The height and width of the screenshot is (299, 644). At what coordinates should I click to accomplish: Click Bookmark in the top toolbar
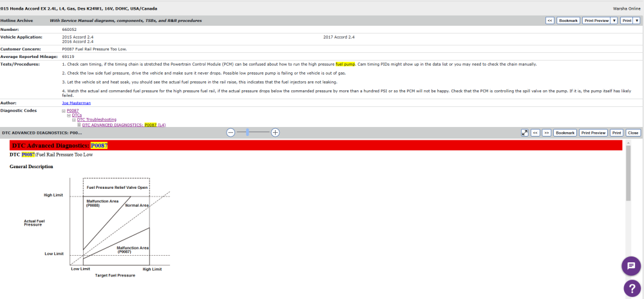tap(568, 21)
